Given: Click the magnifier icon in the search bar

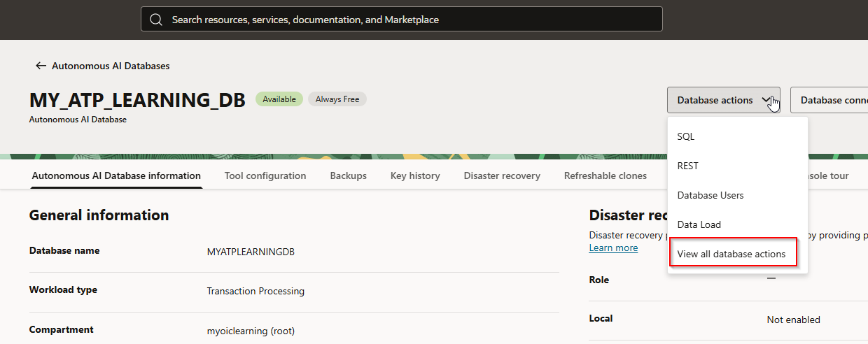Looking at the screenshot, I should 156,20.
